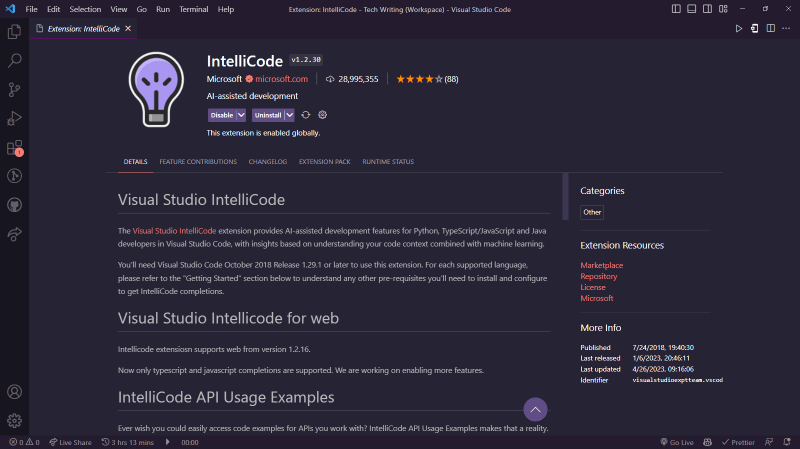Click the scroll-to-top round button

[535, 409]
